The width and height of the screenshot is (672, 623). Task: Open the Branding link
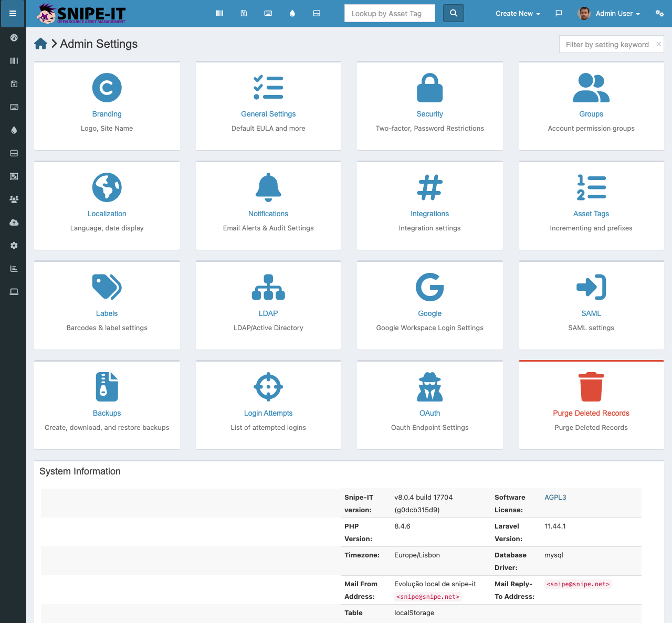(107, 114)
